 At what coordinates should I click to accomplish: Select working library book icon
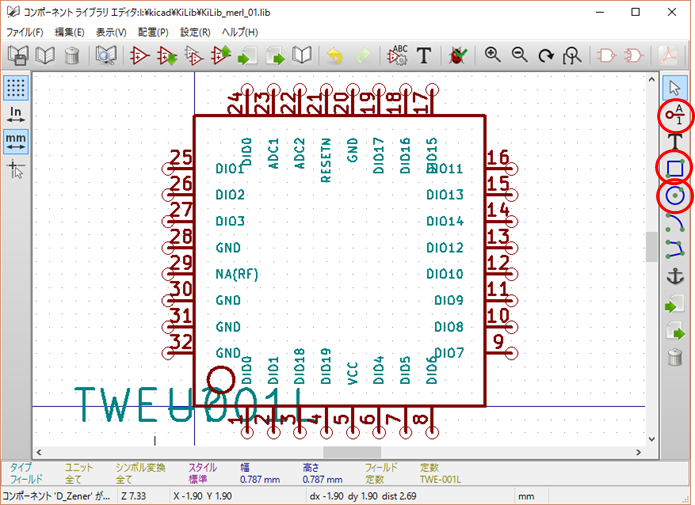coord(45,56)
